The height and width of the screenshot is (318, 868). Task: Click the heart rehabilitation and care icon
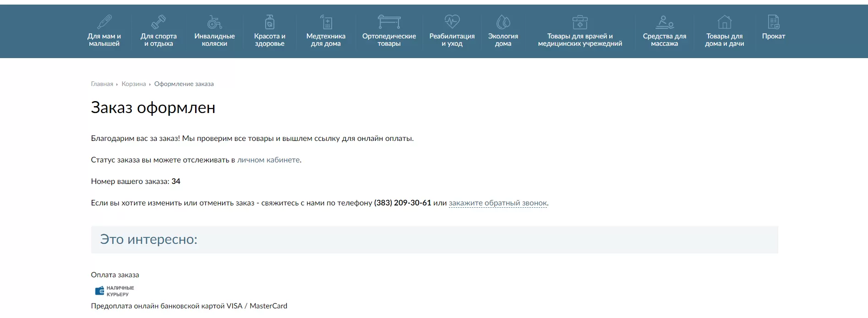[x=452, y=22]
